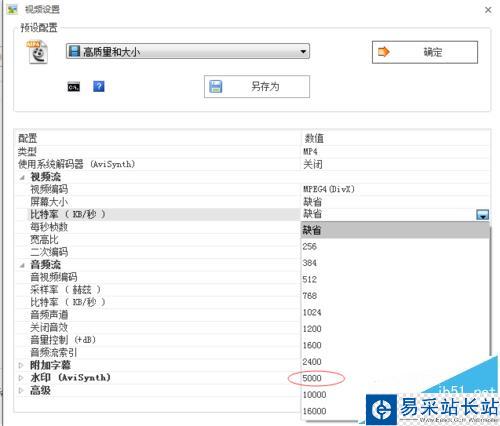The image size is (500, 426).
Task: Collapse the 视频流 section
Action: tap(22, 177)
